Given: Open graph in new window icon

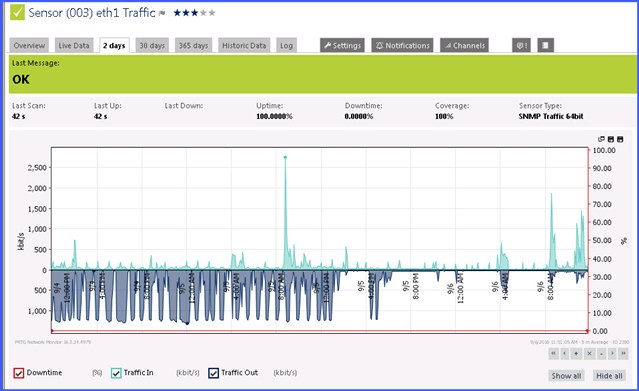Looking at the screenshot, I should [x=601, y=139].
